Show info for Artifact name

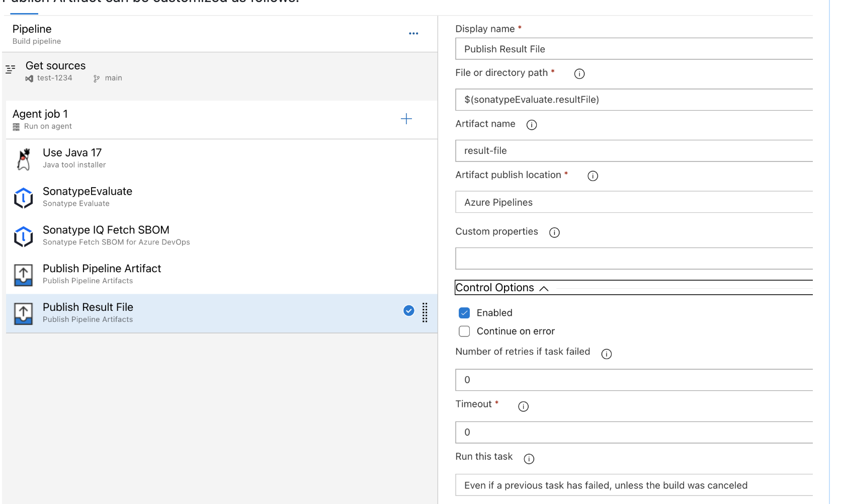[x=532, y=125]
